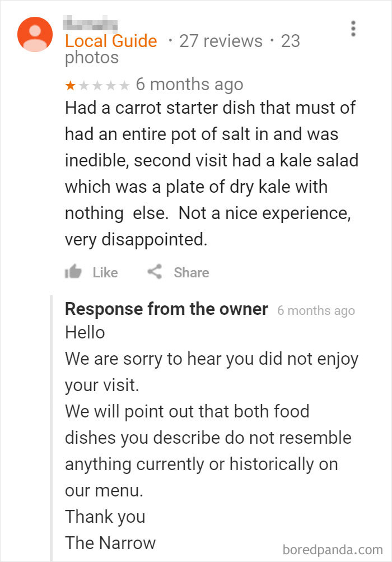Expand the review options via the vertical dots
Viewport: 392px width, 562px height.
point(354,29)
